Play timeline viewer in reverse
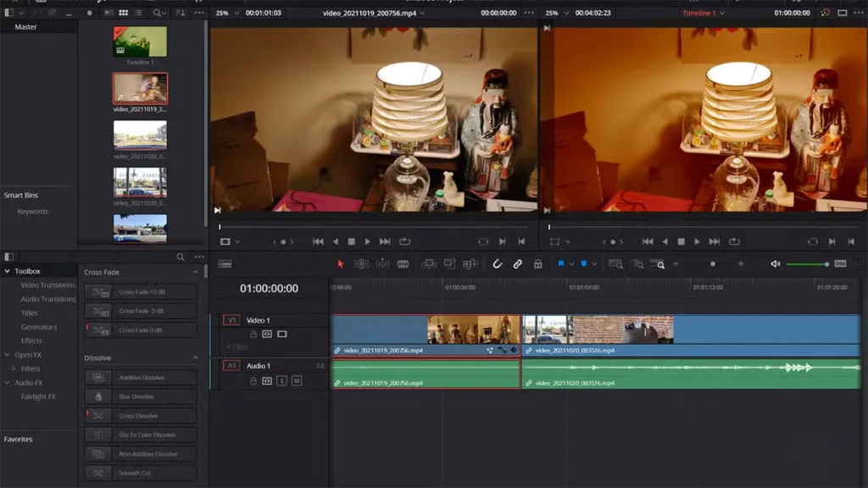Image resolution: width=868 pixels, height=488 pixels. pos(665,241)
